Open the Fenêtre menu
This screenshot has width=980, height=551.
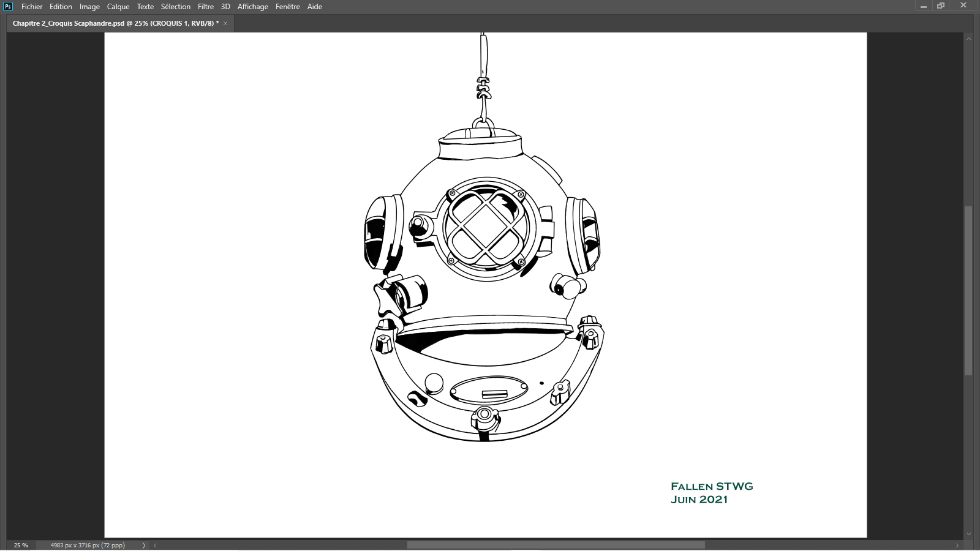point(288,7)
